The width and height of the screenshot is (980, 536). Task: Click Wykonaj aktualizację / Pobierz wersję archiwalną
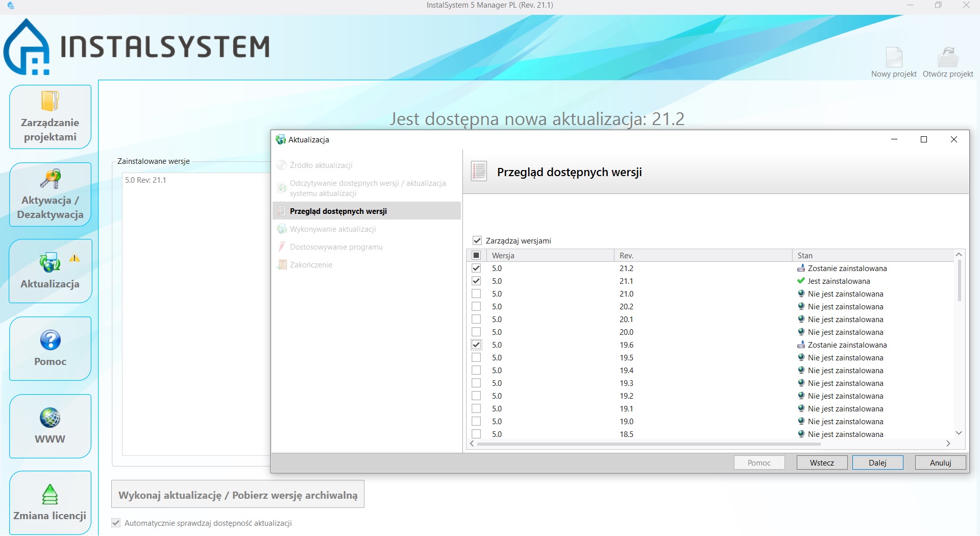(x=238, y=494)
